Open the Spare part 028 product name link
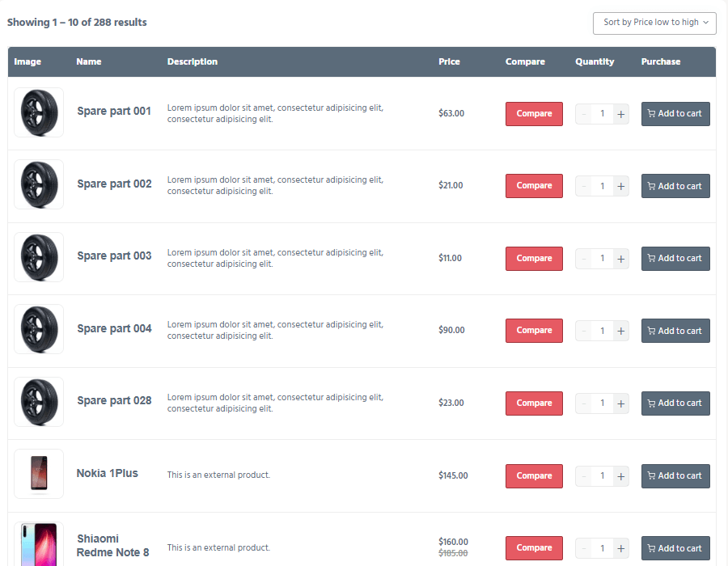 coord(114,401)
